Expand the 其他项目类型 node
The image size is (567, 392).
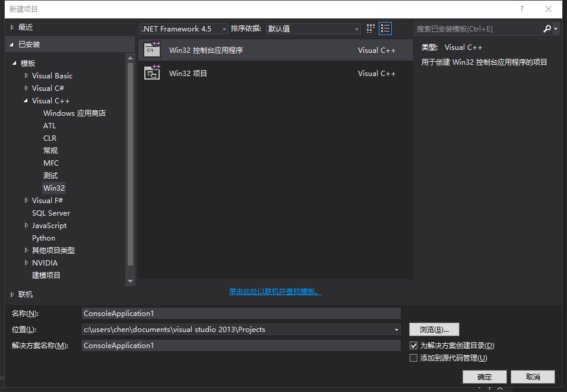click(x=26, y=250)
